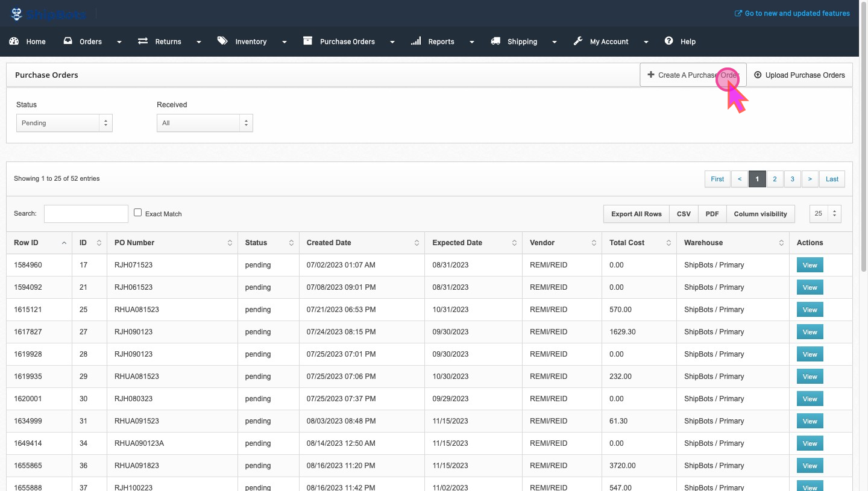
Task: Sort by Row ID column arrow
Action: [x=64, y=243]
